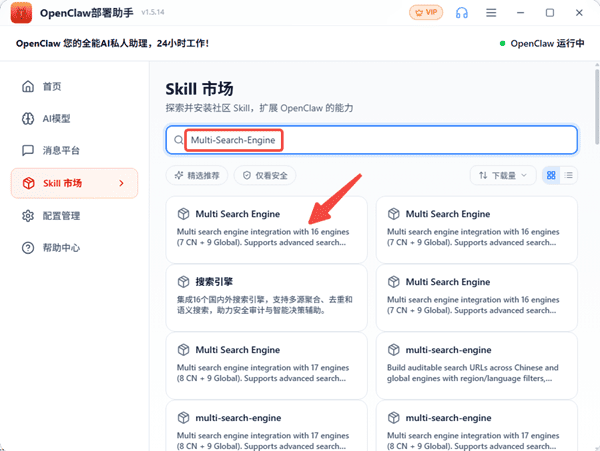Image resolution: width=600 pixels, height=451 pixels.
Task: Switch to list view layout
Action: point(569,176)
